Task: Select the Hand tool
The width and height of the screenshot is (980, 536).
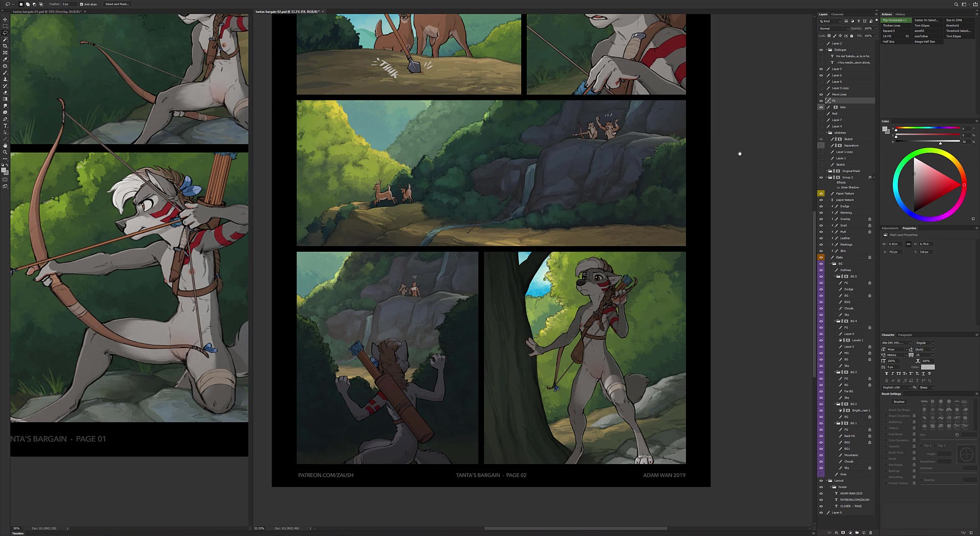Action: click(x=5, y=145)
